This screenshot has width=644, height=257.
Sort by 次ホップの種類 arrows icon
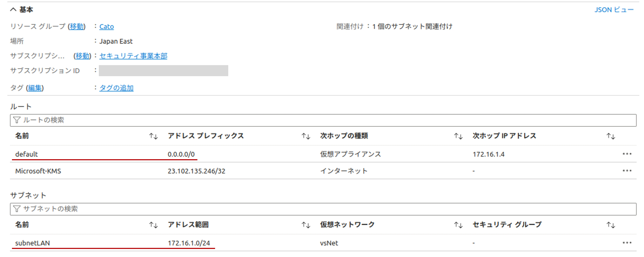[458, 136]
